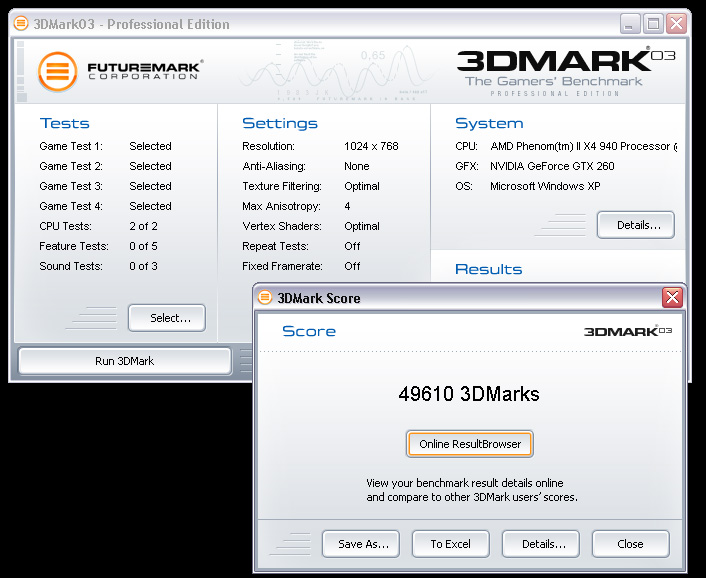The image size is (706, 578).
Task: Click the Resolution value 1024 x 768
Action: coord(371,146)
